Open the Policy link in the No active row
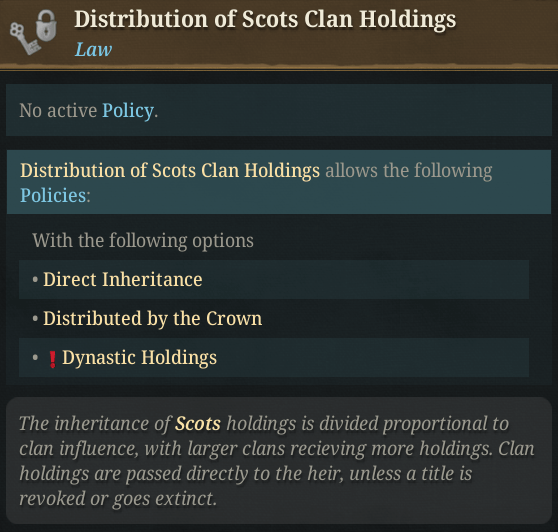 (128, 110)
